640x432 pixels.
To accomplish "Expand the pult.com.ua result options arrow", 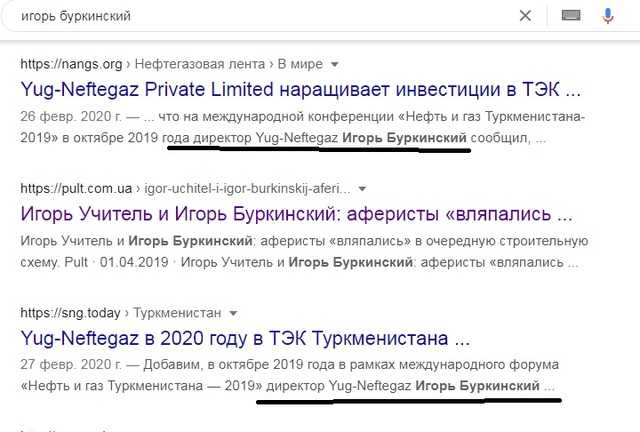I will coord(362,189).
